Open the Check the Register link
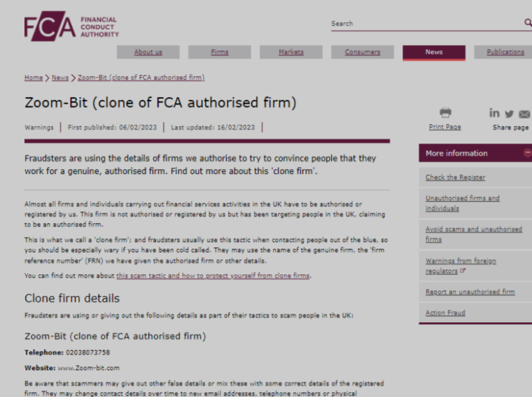This screenshot has height=397, width=532. pyautogui.click(x=455, y=177)
